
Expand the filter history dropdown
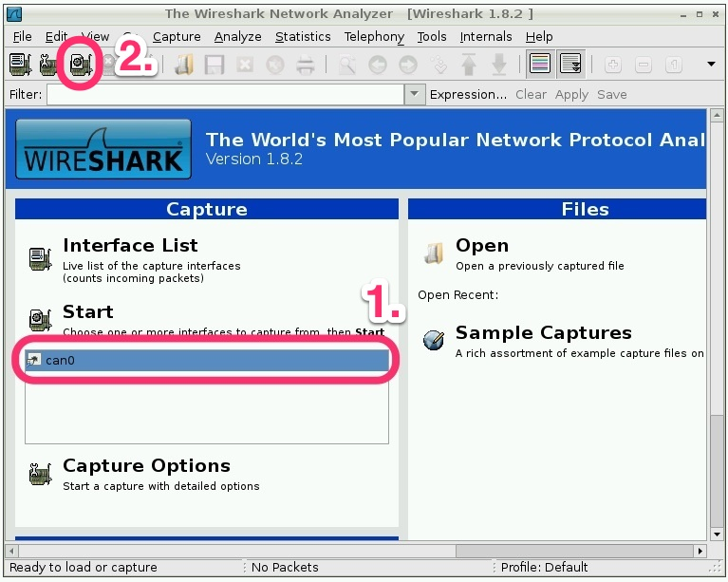point(415,94)
